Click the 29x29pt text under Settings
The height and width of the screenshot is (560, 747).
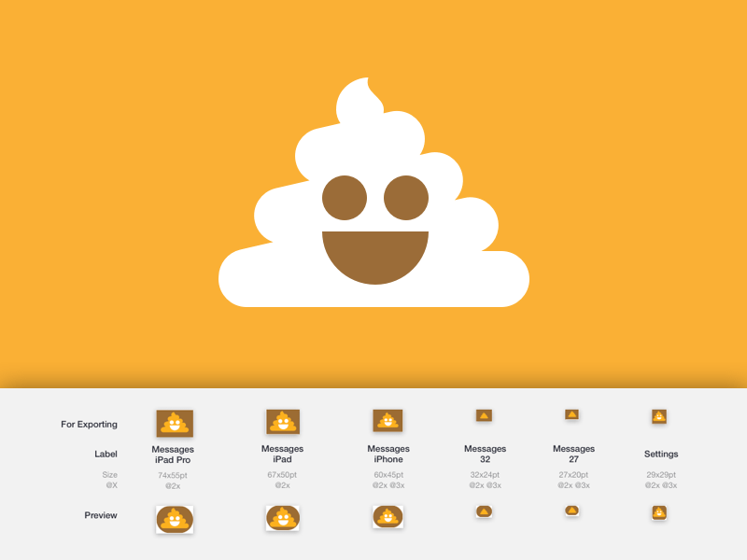click(660, 475)
